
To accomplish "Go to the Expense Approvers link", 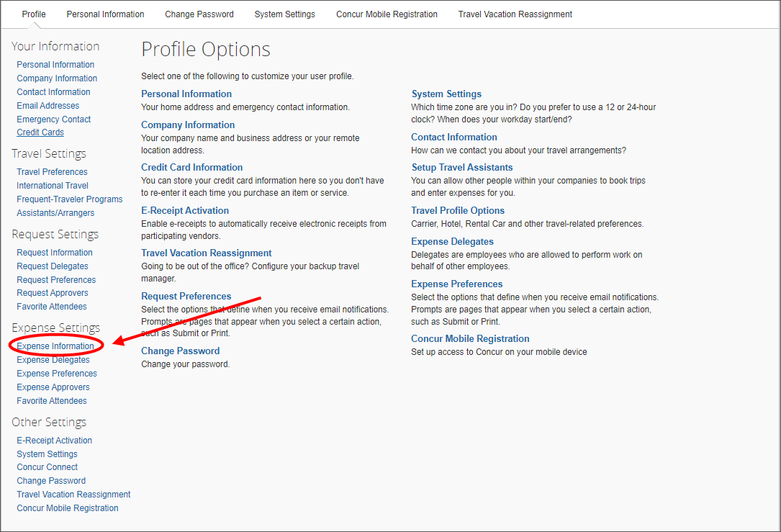I will click(53, 387).
